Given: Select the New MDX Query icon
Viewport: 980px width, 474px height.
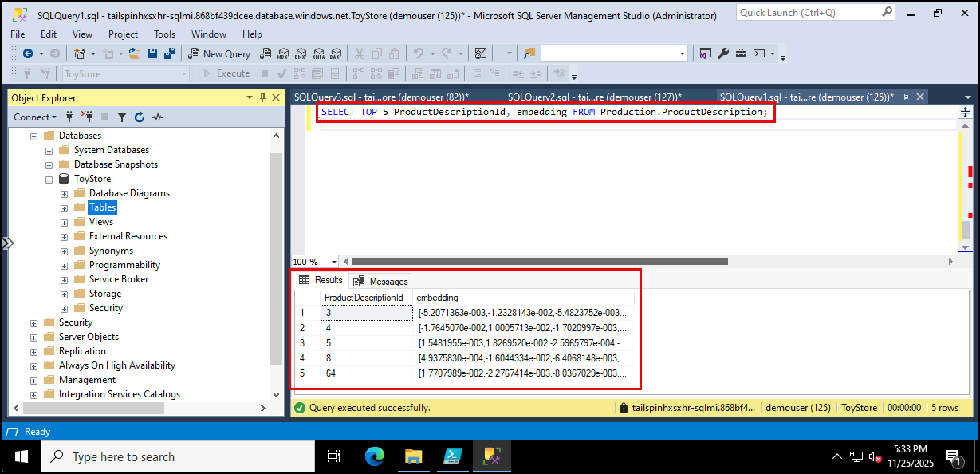Looking at the screenshot, I should click(x=282, y=53).
